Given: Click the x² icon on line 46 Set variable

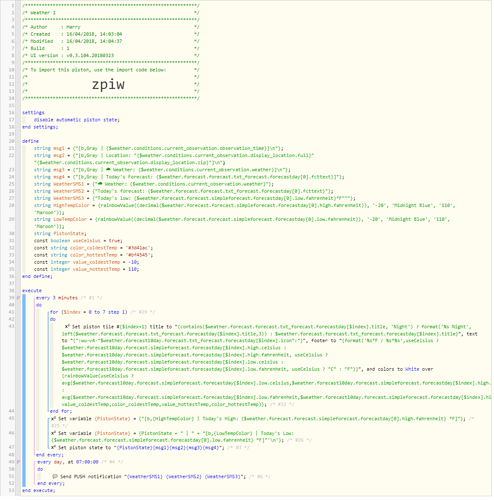Looking at the screenshot, I should (x=53, y=434).
